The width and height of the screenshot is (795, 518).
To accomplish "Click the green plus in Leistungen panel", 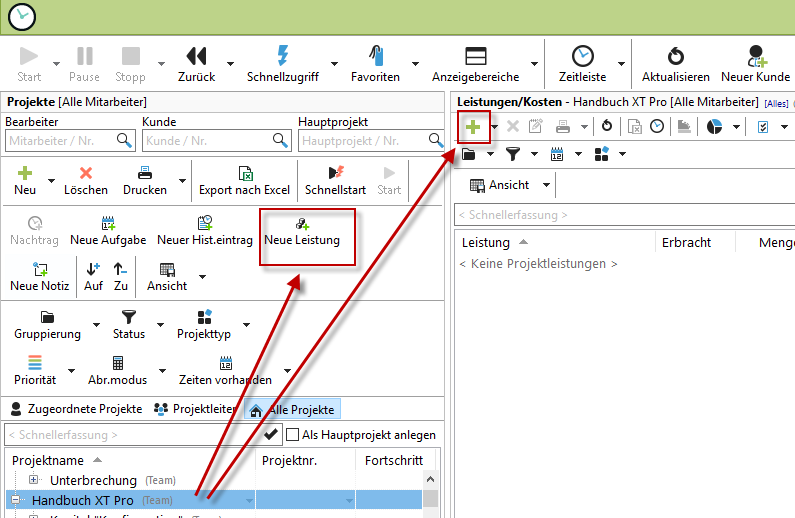I will [x=472, y=126].
